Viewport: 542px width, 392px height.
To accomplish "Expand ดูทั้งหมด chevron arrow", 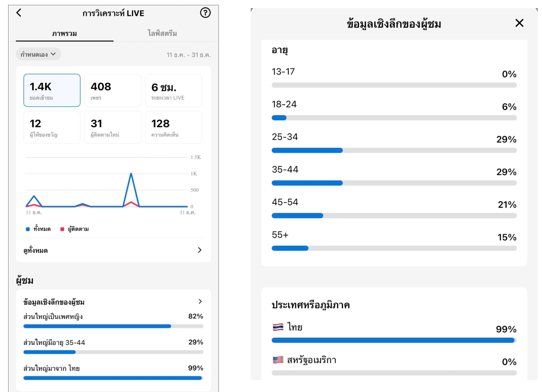I will click(x=199, y=250).
